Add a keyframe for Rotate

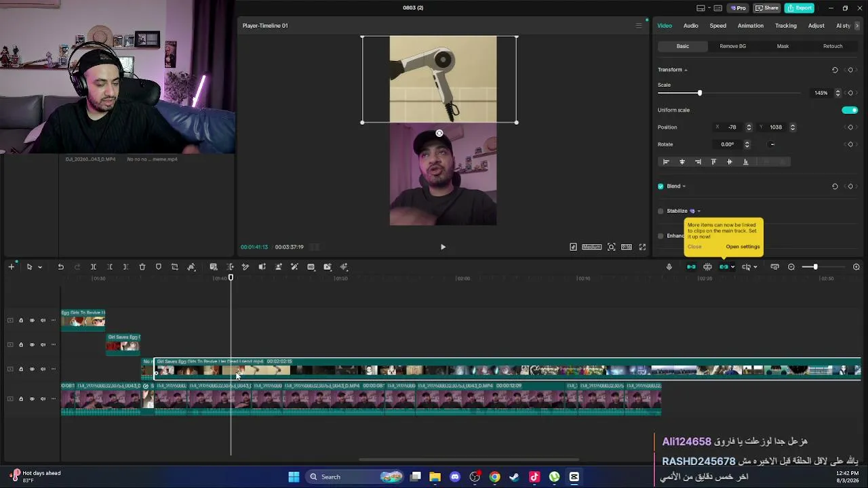click(x=850, y=144)
